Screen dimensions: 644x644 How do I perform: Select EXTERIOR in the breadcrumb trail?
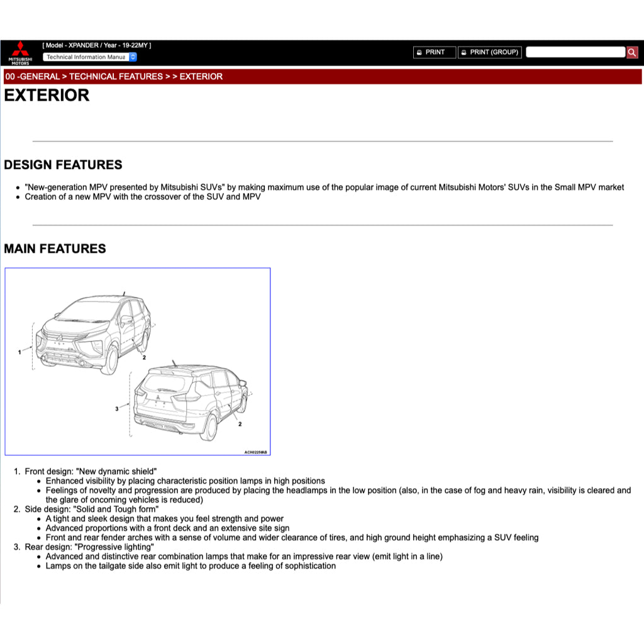pos(201,76)
